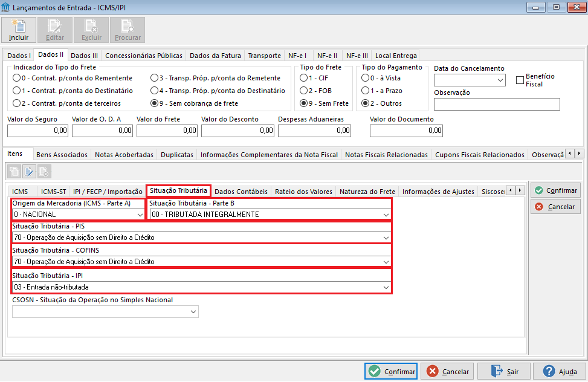Select 9 - Sem Frete option

[324, 103]
